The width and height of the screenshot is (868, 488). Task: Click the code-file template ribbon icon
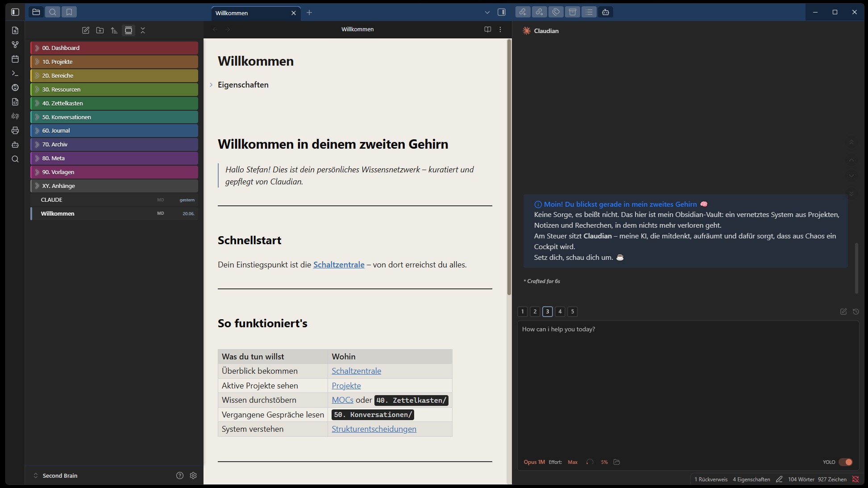(15, 102)
